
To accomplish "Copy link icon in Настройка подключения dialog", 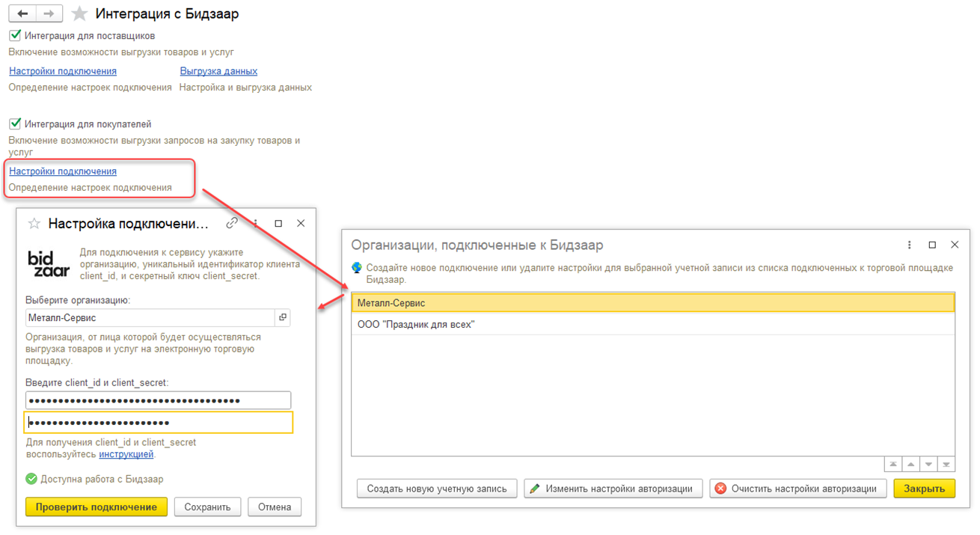I will pyautogui.click(x=232, y=223).
